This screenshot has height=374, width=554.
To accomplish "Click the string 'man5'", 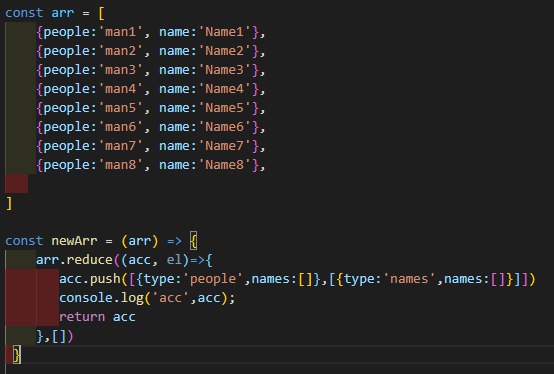I will point(120,108).
